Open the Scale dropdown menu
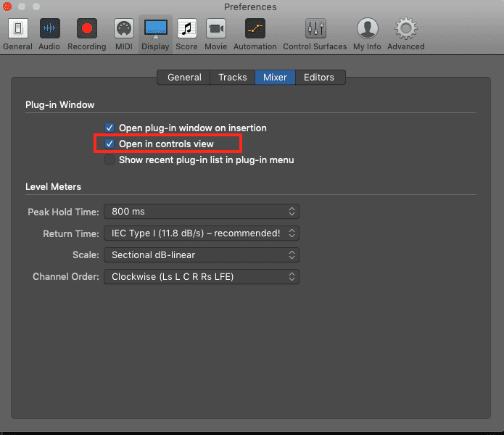504x435 pixels. (202, 255)
